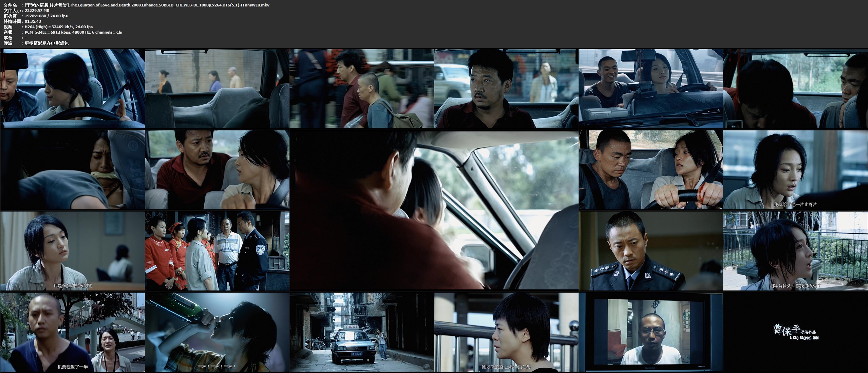Open thumbnail of woman driving holding a cigarette
This screenshot has width=868, height=373.
click(72, 89)
